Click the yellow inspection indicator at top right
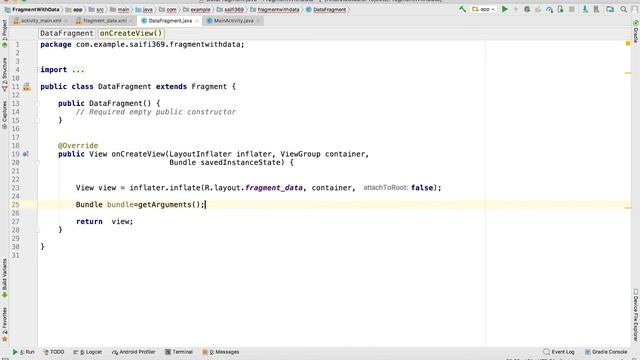Image resolution: width=640 pixels, height=360 pixels. 628,43
